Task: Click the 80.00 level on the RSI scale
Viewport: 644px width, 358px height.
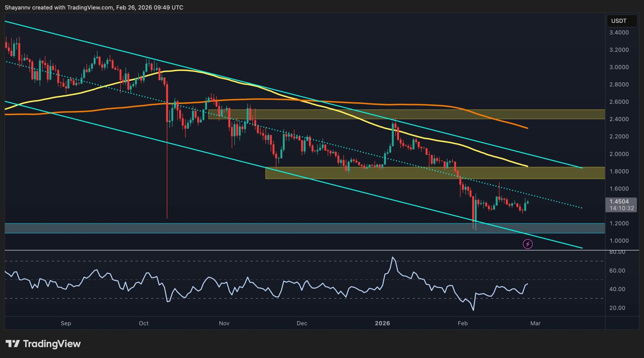Action: pos(618,252)
